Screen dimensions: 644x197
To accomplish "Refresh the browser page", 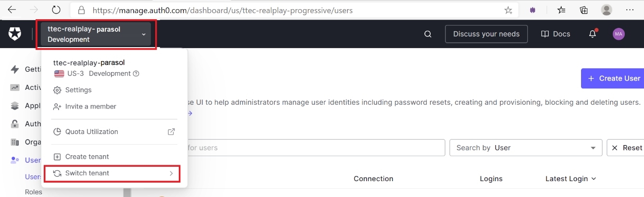I will coord(56,10).
